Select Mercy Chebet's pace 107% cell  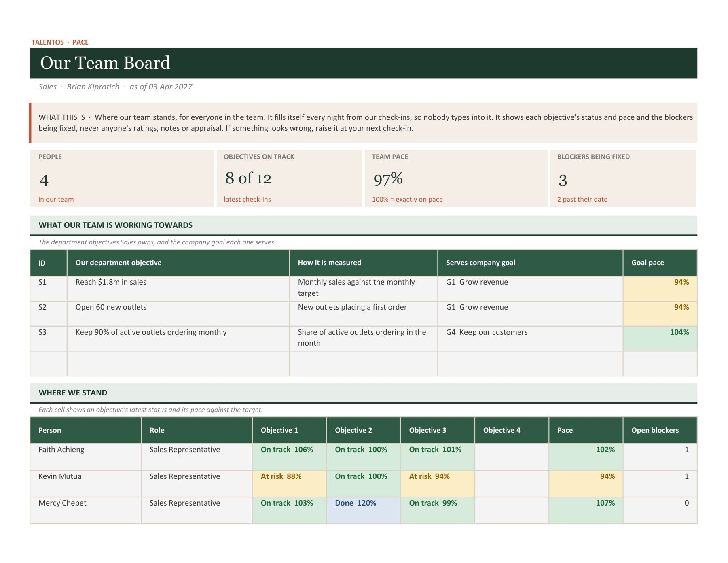click(586, 510)
